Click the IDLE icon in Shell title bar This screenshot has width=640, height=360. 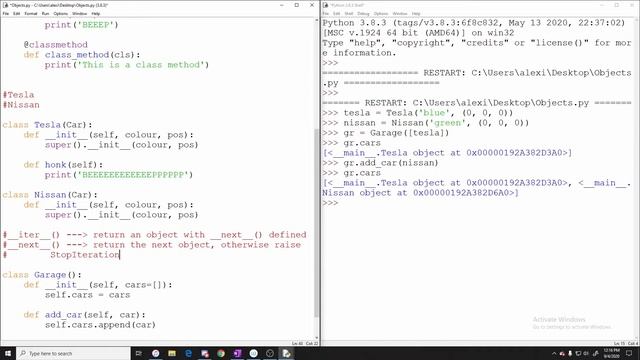[325, 5]
